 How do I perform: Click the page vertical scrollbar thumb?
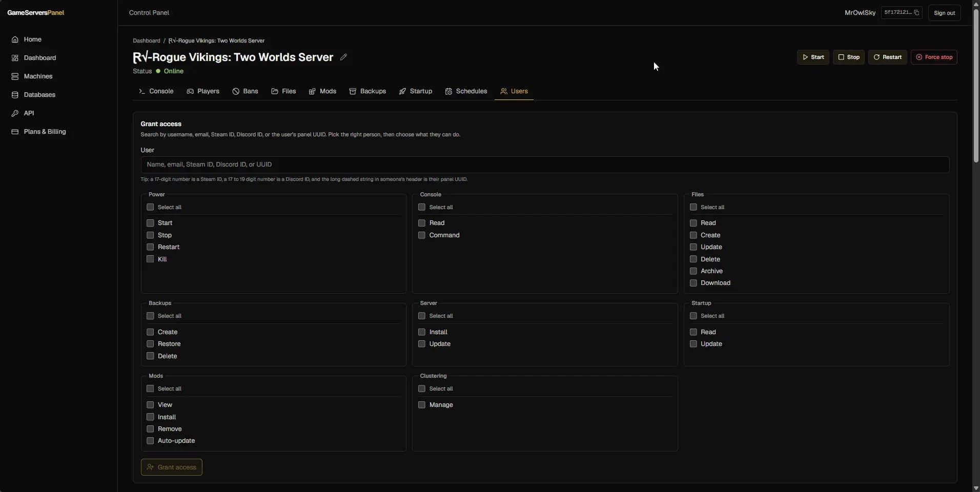[x=976, y=86]
